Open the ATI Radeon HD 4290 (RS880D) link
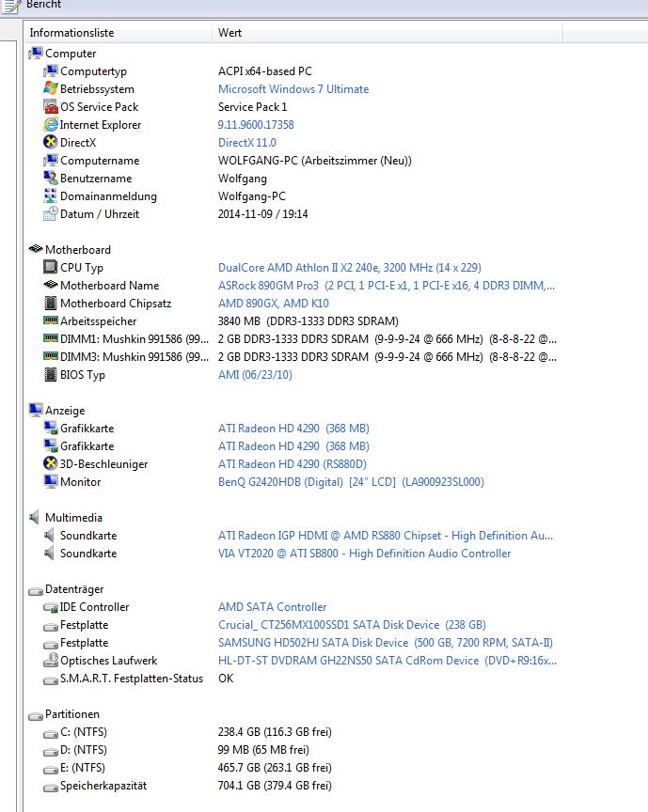The height and width of the screenshot is (812, 648). coord(292,464)
